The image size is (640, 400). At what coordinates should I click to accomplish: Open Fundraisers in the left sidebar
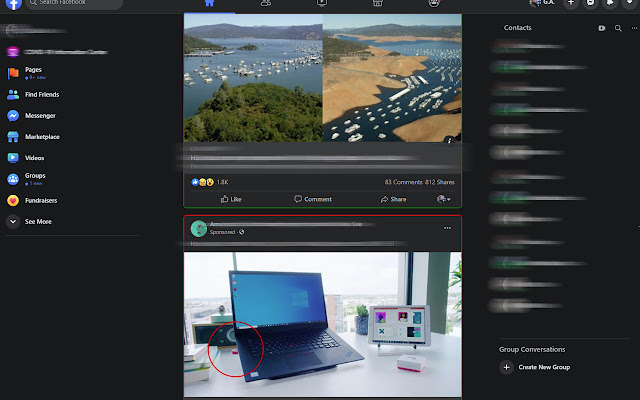40,200
